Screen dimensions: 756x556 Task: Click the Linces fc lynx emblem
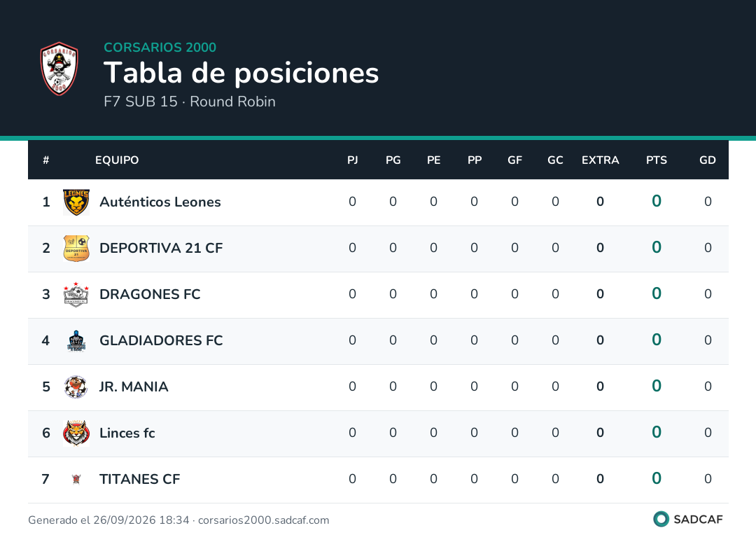pos(76,433)
